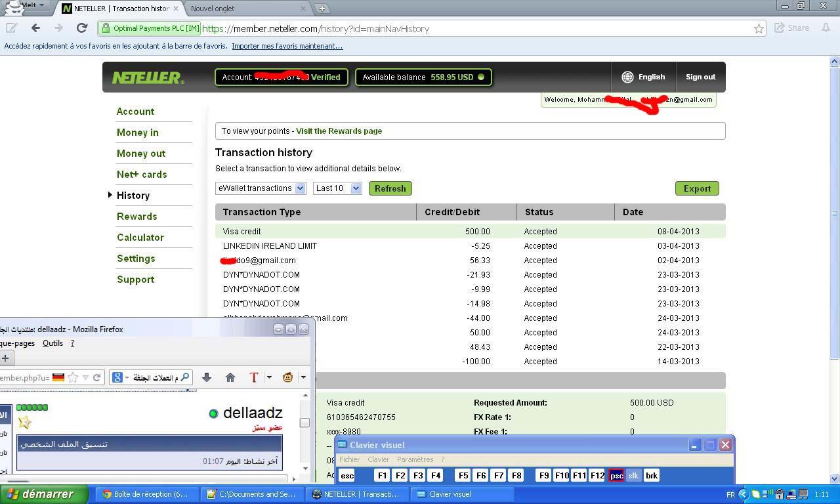Image resolution: width=840 pixels, height=504 pixels.
Task: Open Paramètres menu in Clavier visuel
Action: tap(415, 459)
